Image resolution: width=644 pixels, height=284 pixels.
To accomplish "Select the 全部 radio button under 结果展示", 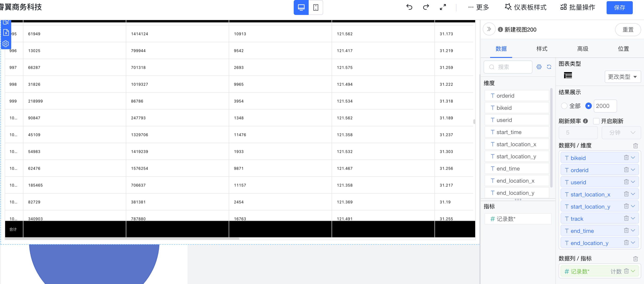I will point(564,106).
